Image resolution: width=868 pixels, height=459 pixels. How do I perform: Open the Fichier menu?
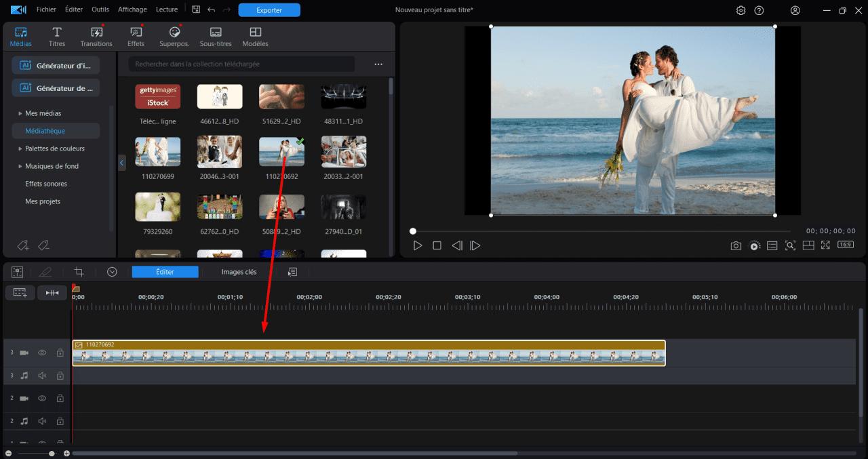click(46, 9)
